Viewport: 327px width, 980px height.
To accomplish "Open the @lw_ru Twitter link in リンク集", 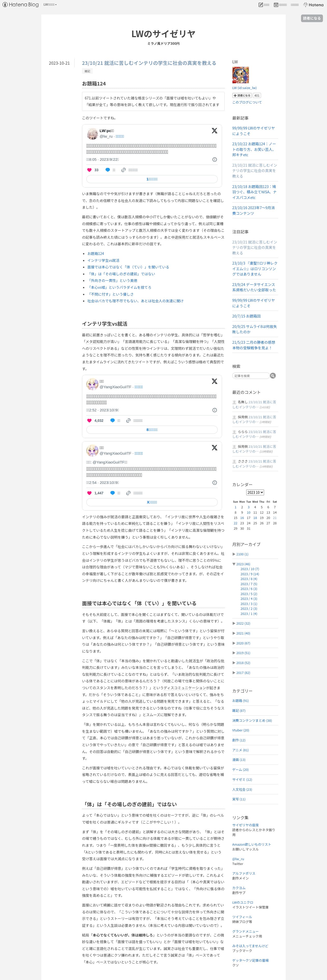I will point(238,859).
